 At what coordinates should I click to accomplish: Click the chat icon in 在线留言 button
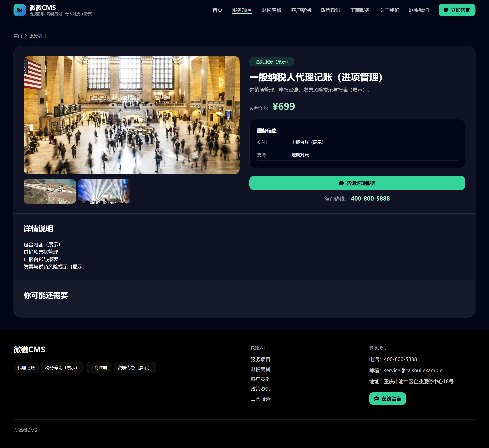point(376,399)
